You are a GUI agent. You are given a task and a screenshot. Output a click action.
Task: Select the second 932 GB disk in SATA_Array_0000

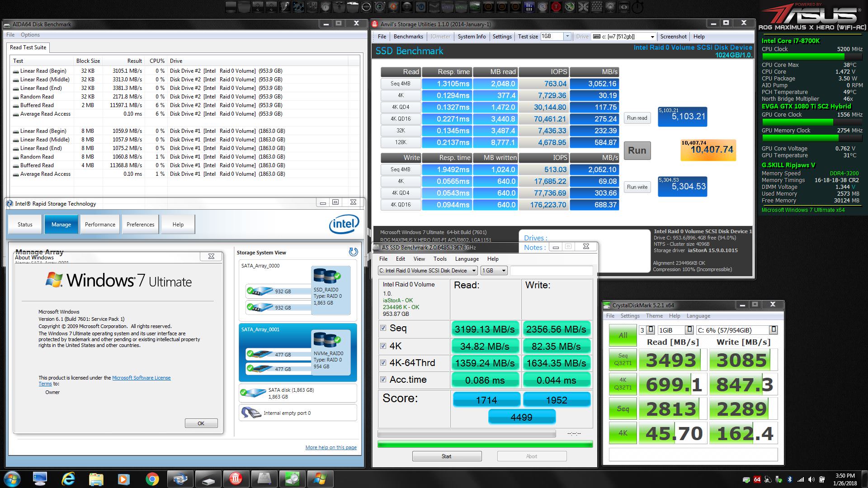point(278,307)
